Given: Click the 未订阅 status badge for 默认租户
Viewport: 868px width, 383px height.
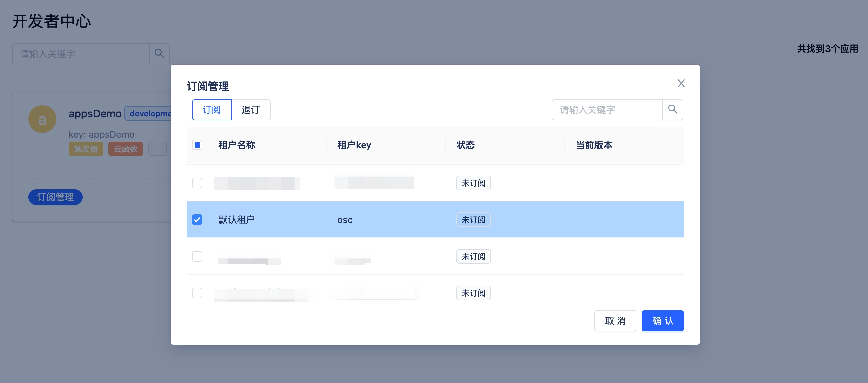Looking at the screenshot, I should [473, 219].
